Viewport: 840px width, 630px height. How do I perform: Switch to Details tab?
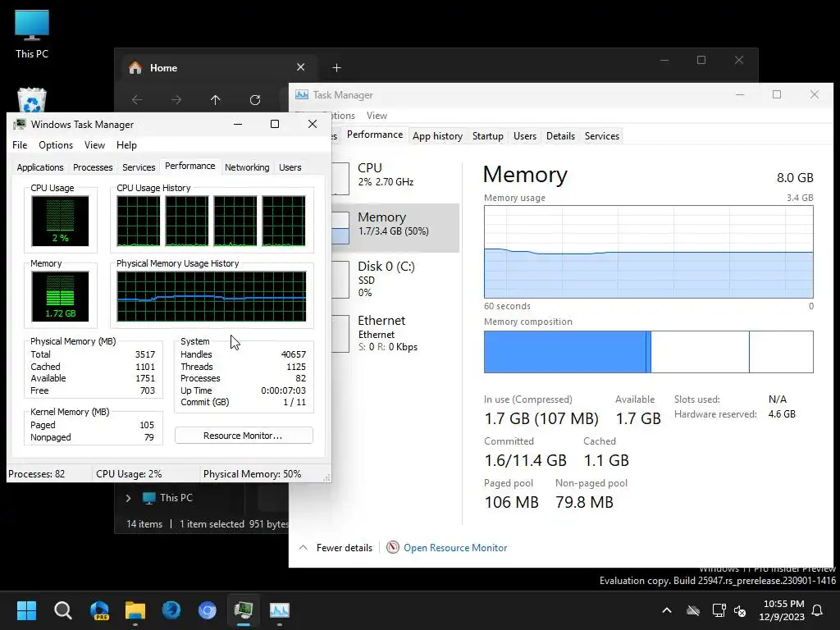coord(560,136)
